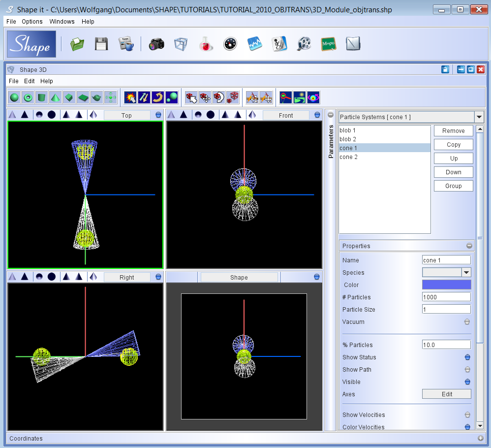Click the black gauge dial icon

[x=230, y=44]
